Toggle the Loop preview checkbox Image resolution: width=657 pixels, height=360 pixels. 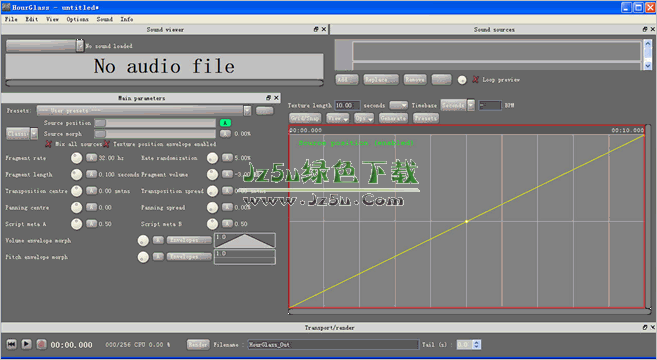click(475, 79)
